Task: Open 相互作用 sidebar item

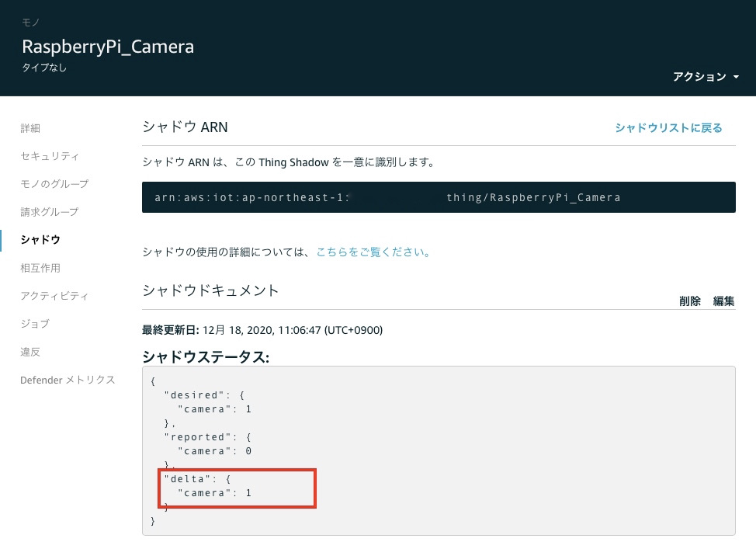Action: point(40,268)
